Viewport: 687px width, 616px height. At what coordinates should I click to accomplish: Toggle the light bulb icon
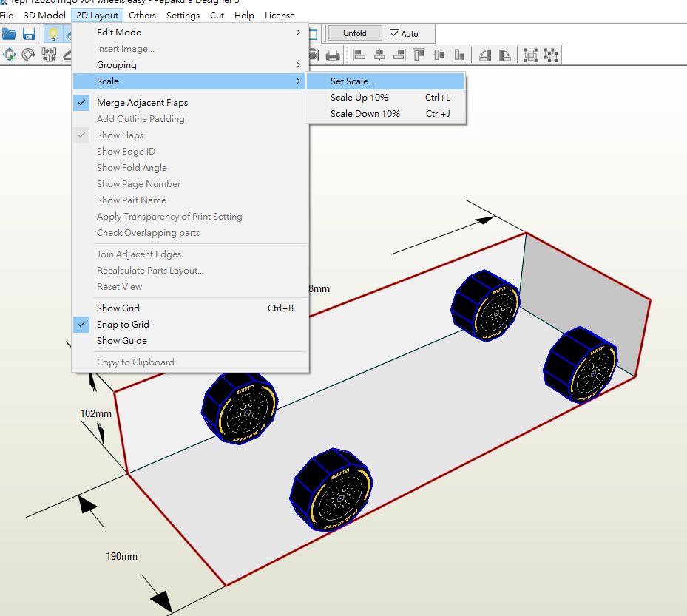coord(53,34)
